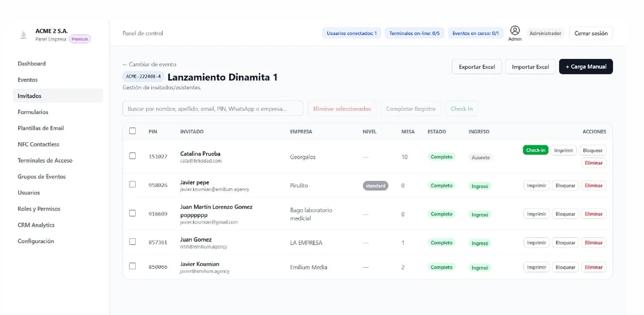Click PIN 151027 cell

[x=158, y=157]
